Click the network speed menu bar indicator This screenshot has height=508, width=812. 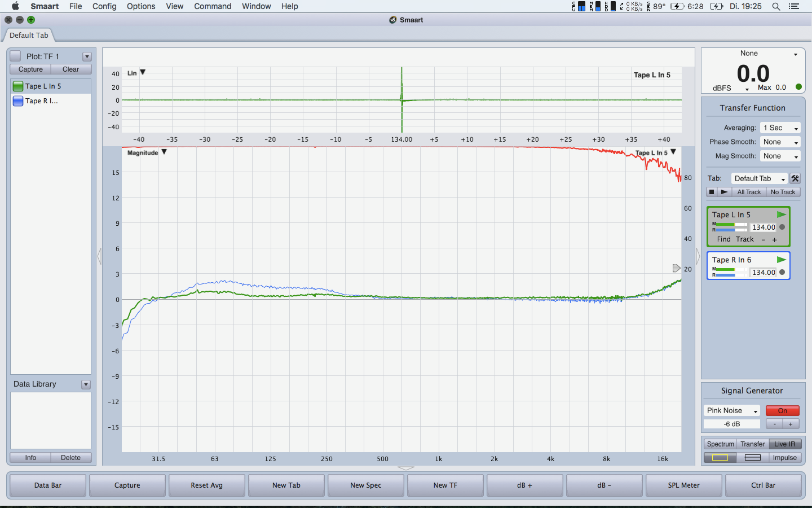click(631, 6)
